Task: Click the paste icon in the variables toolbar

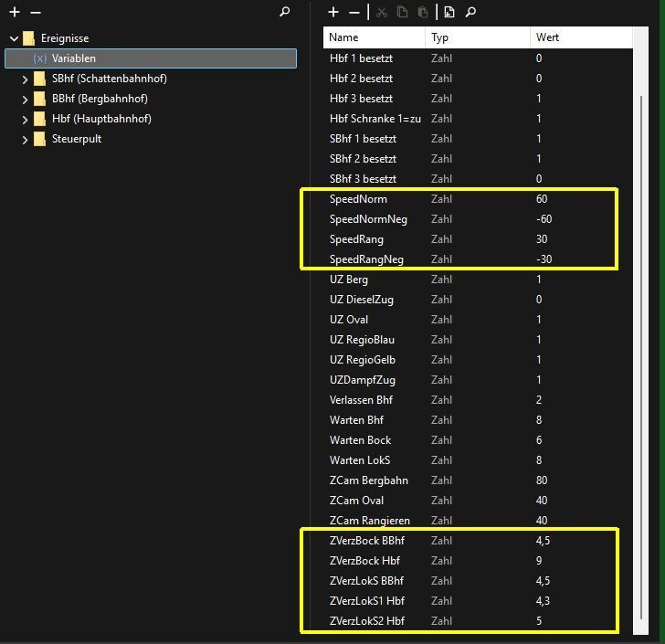Action: coord(422,12)
